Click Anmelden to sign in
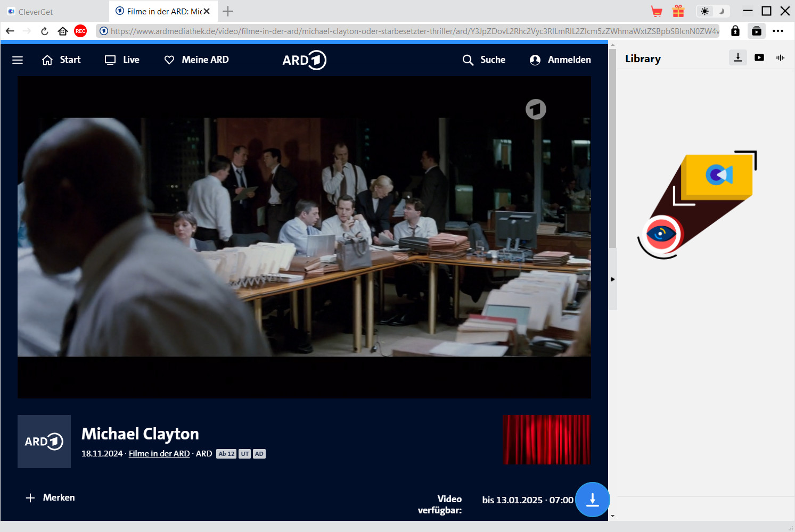 click(560, 60)
